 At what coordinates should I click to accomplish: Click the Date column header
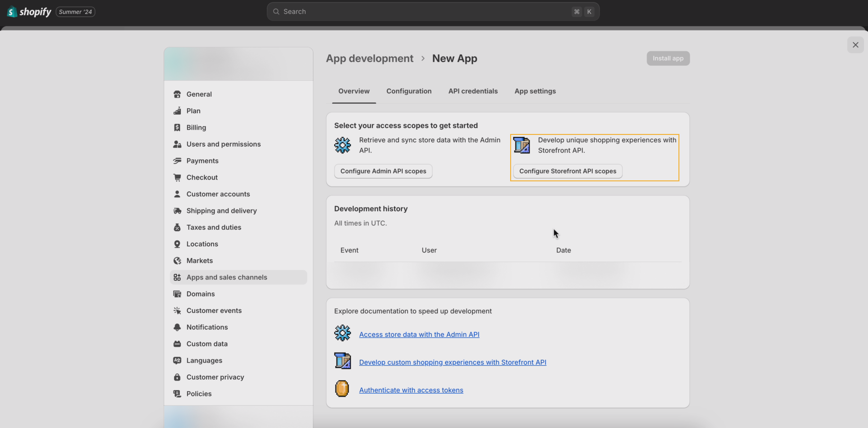pyautogui.click(x=564, y=251)
